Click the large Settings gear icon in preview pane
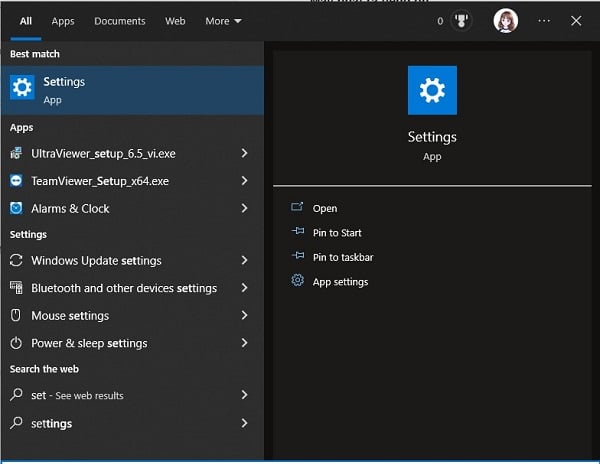This screenshot has width=600, height=464. tap(432, 91)
